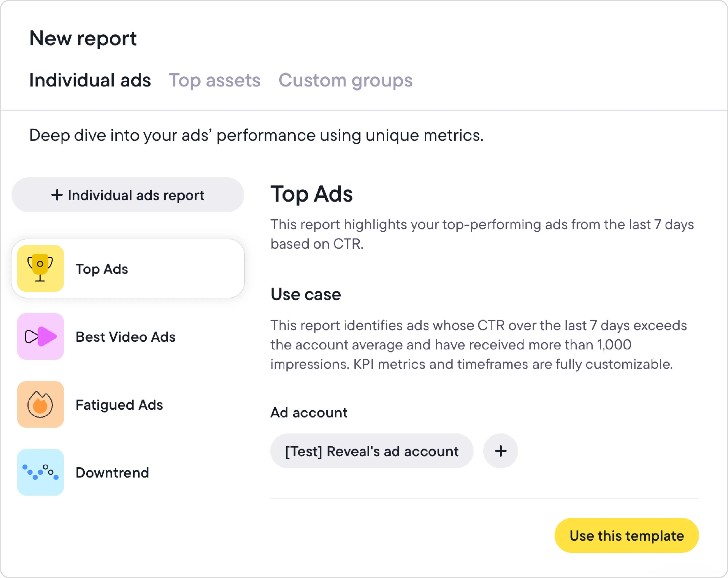This screenshot has height=578, width=728.
Task: Select the Individual ads tab
Action: [x=90, y=80]
